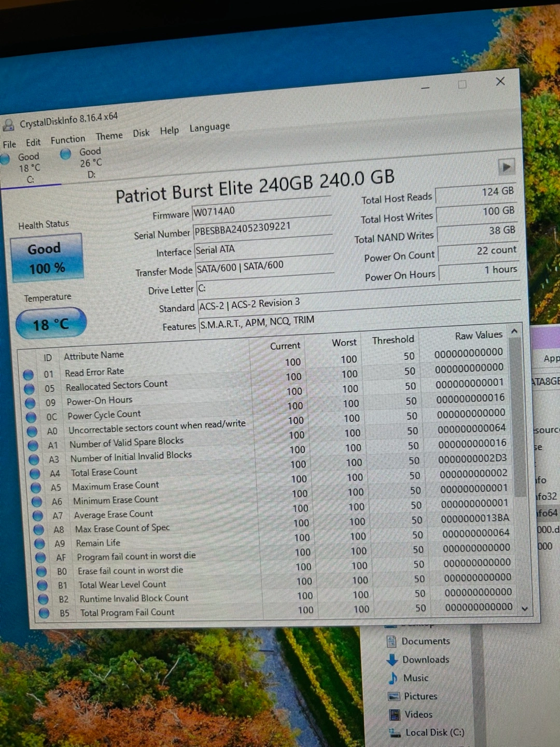Select the status circle beside Power-On Hours attribute

coord(31,403)
